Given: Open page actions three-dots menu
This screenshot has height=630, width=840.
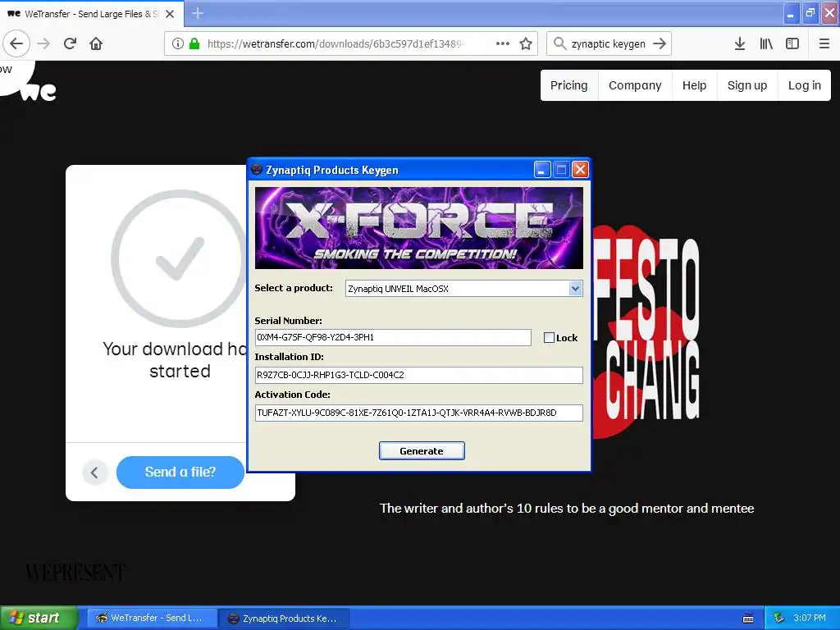Looking at the screenshot, I should pos(503,43).
